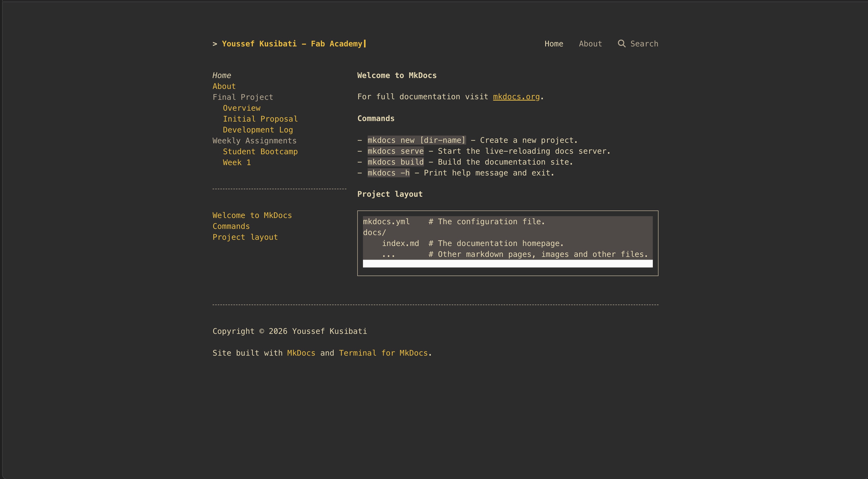
Task: Visit the mkdocs.org hyperlink
Action: click(516, 97)
